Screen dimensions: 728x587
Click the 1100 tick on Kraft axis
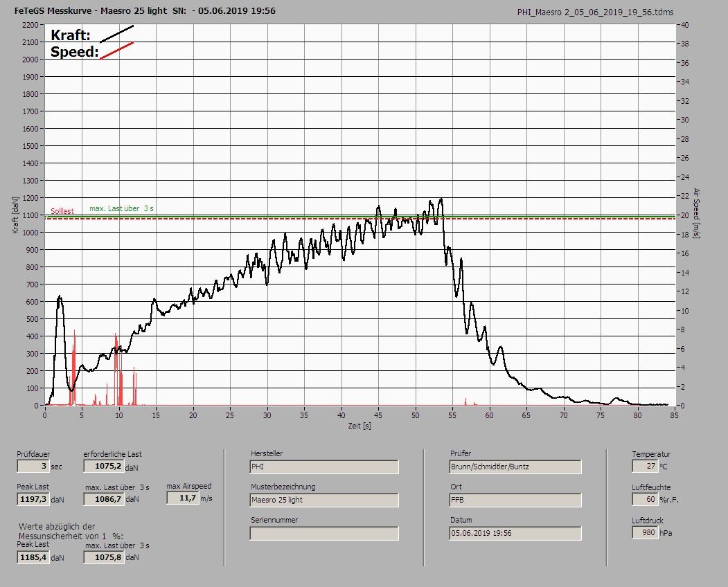click(x=30, y=215)
